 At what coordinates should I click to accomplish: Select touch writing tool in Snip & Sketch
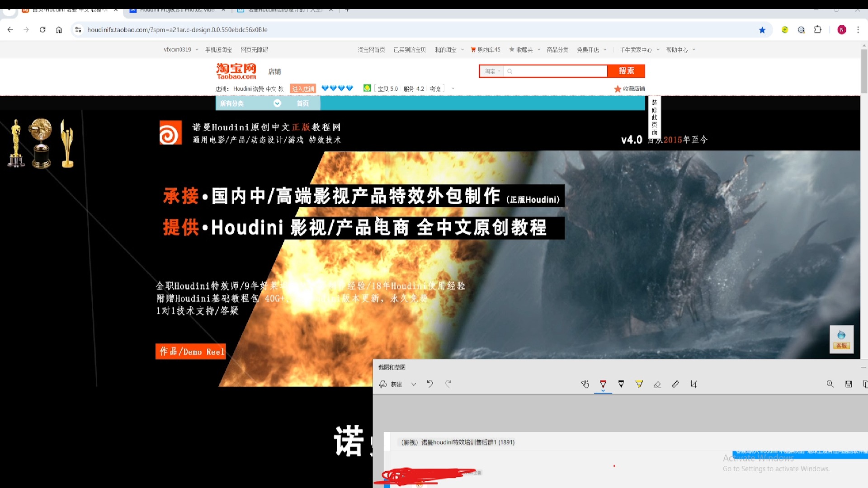point(585,384)
